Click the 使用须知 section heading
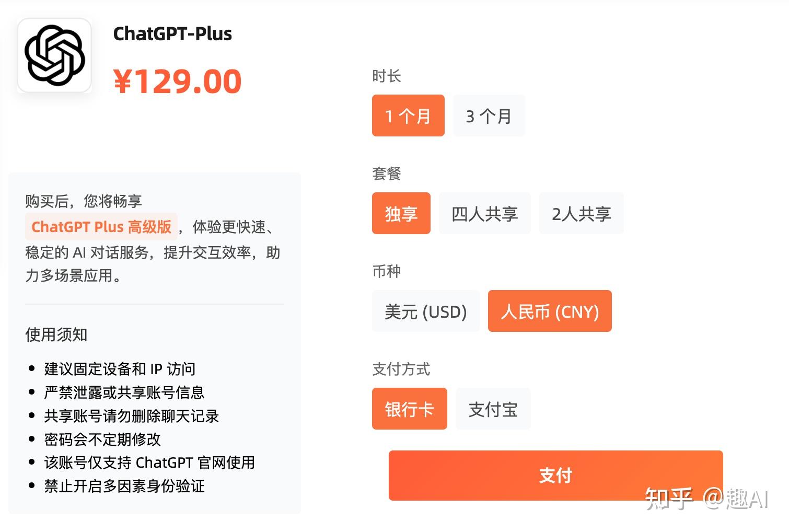This screenshot has height=532, width=789. coord(56,334)
